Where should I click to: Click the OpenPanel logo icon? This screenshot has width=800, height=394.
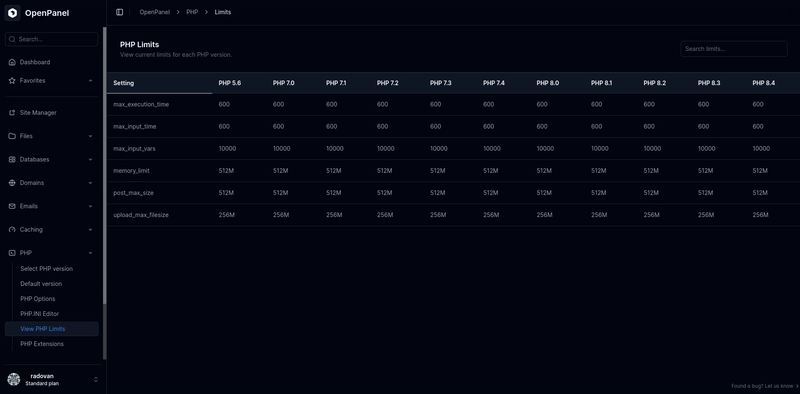click(x=12, y=13)
